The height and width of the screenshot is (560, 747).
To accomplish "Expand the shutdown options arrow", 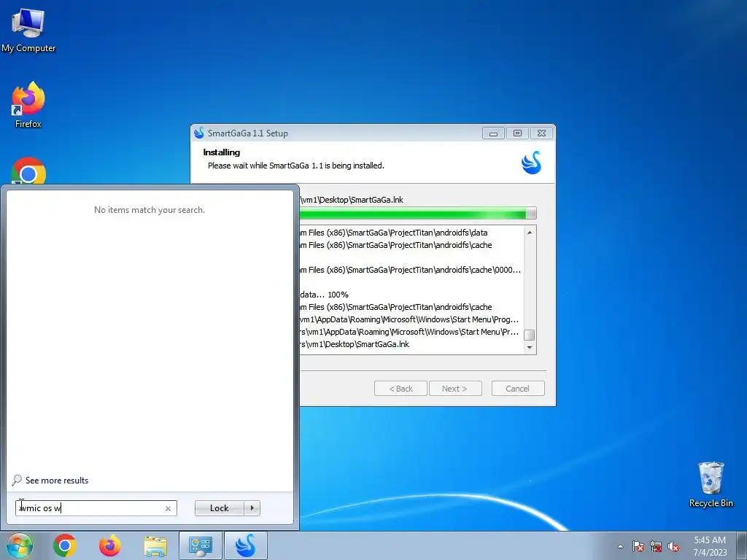I will coord(252,508).
